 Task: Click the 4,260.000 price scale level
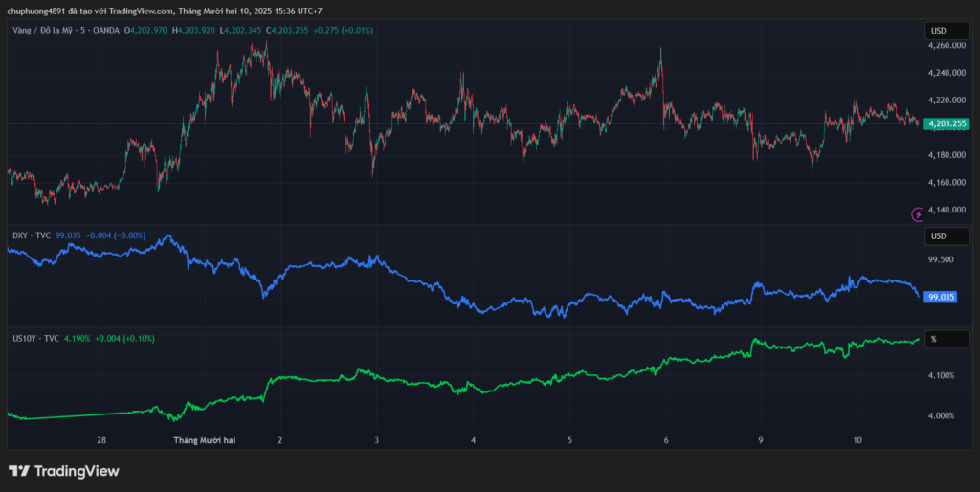pos(947,45)
